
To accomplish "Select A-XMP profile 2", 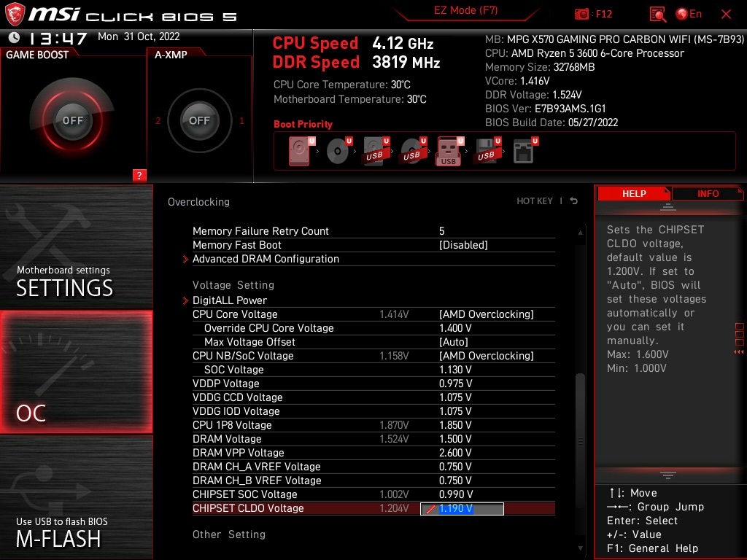I will tap(158, 121).
